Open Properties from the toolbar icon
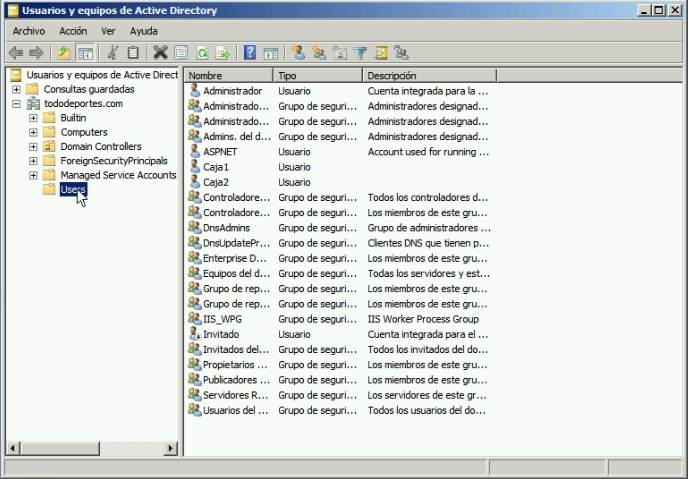Viewport: 688px width, 479px height. tap(181, 53)
